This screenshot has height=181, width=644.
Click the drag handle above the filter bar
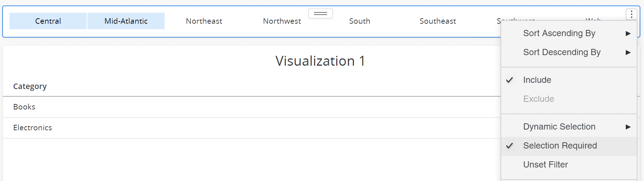[321, 14]
